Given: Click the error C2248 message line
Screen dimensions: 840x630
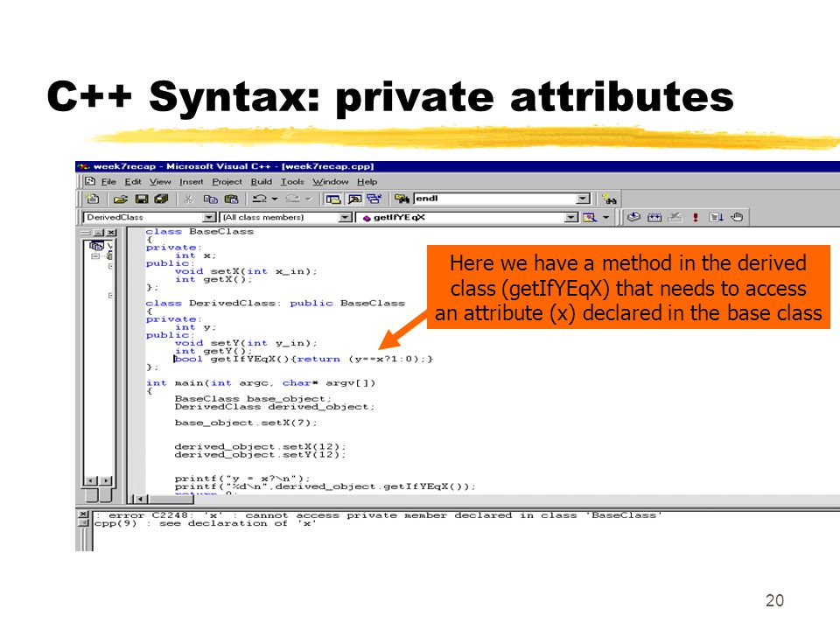Looking at the screenshot, I should 378,515.
